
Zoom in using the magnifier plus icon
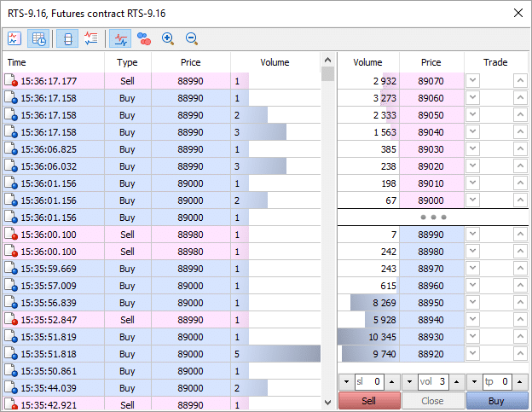tap(168, 38)
